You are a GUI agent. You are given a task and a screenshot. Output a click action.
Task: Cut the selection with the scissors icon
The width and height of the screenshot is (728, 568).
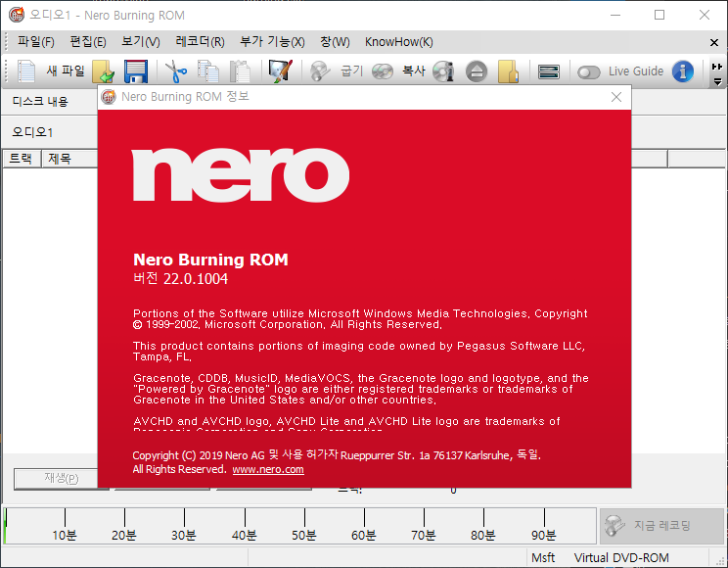175,71
